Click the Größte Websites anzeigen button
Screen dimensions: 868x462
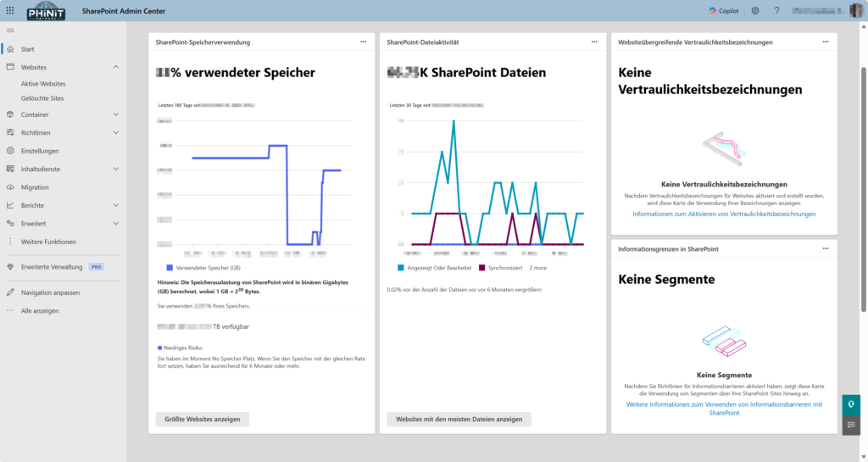click(203, 419)
